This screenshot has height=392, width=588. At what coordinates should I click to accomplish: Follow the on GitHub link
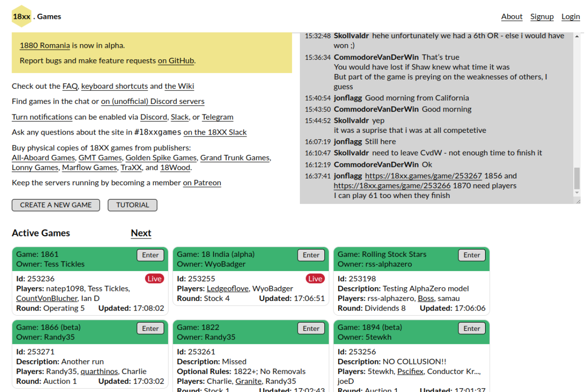coord(176,61)
